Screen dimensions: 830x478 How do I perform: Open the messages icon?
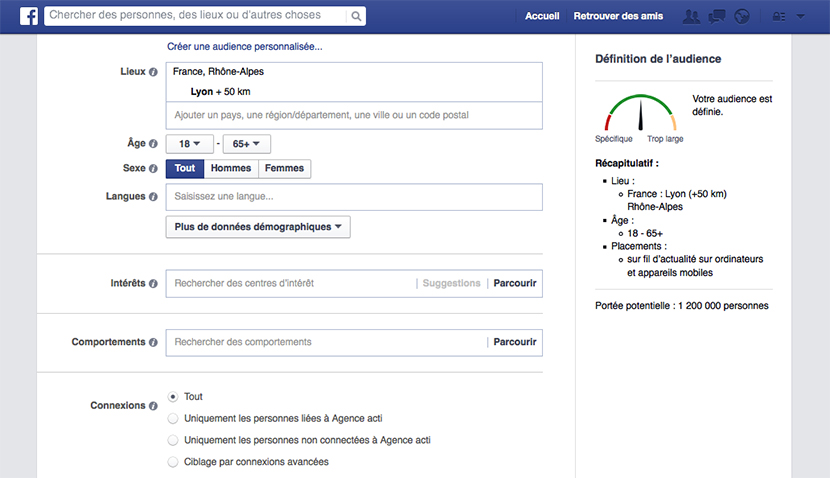pyautogui.click(x=716, y=16)
